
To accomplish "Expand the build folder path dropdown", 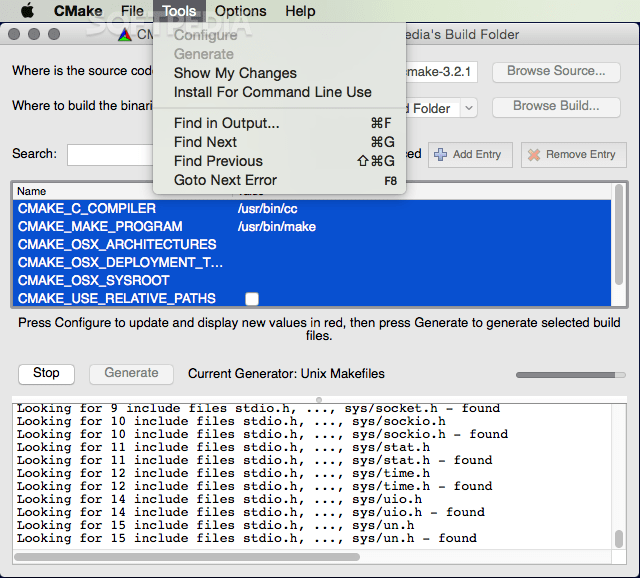I will [469, 108].
